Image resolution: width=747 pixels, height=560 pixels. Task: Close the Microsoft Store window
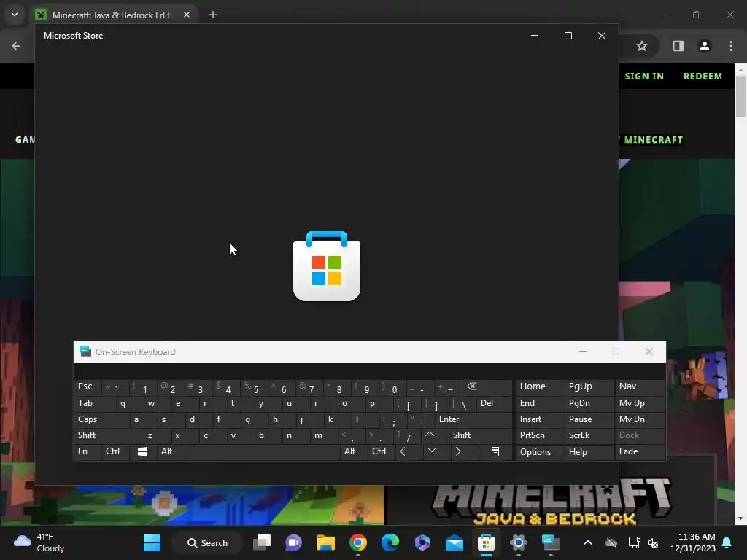click(602, 36)
